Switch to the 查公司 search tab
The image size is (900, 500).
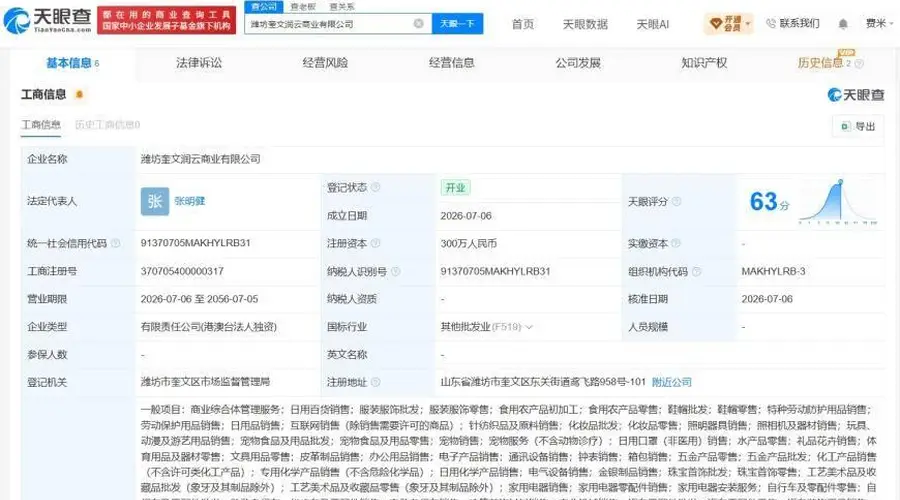[x=264, y=6]
